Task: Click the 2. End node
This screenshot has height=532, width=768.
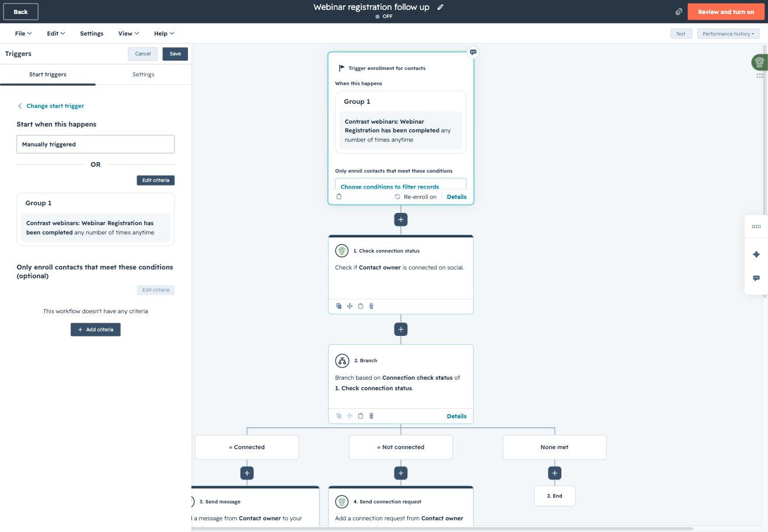Action: [554, 496]
